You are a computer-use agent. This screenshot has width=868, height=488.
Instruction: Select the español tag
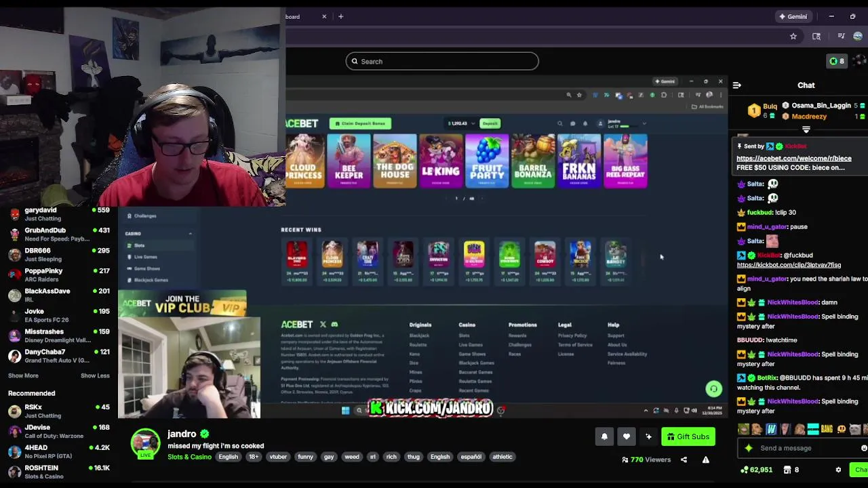[471, 457]
